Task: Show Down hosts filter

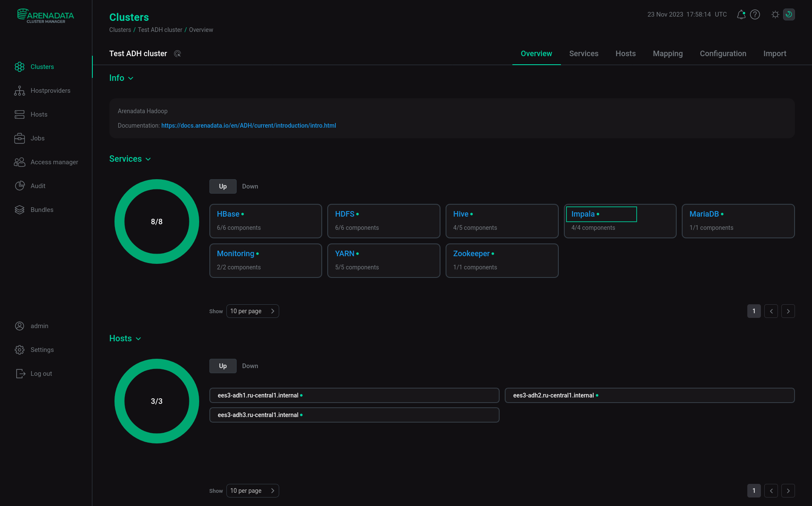Action: tap(250, 366)
